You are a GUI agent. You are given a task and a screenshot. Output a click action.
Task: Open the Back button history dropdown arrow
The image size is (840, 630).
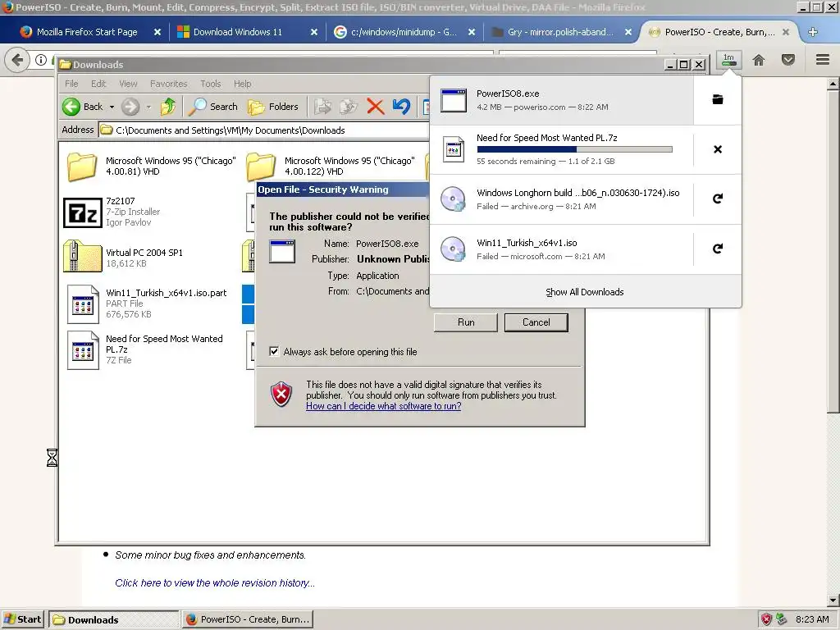tap(112, 107)
